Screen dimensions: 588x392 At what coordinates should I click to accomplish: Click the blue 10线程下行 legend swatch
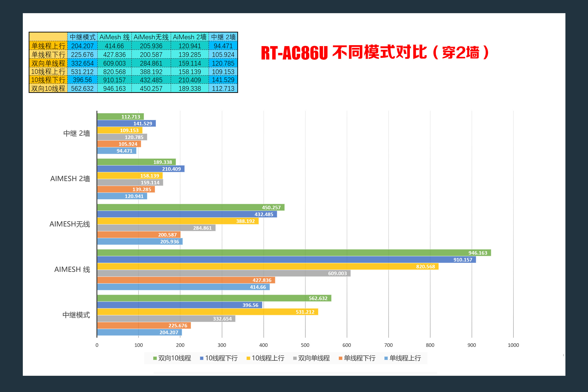pyautogui.click(x=202, y=358)
